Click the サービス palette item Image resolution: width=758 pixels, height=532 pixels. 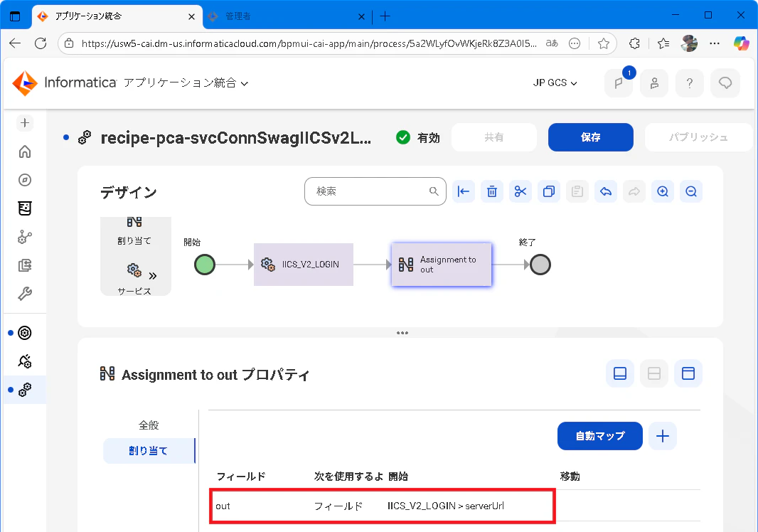[134, 280]
